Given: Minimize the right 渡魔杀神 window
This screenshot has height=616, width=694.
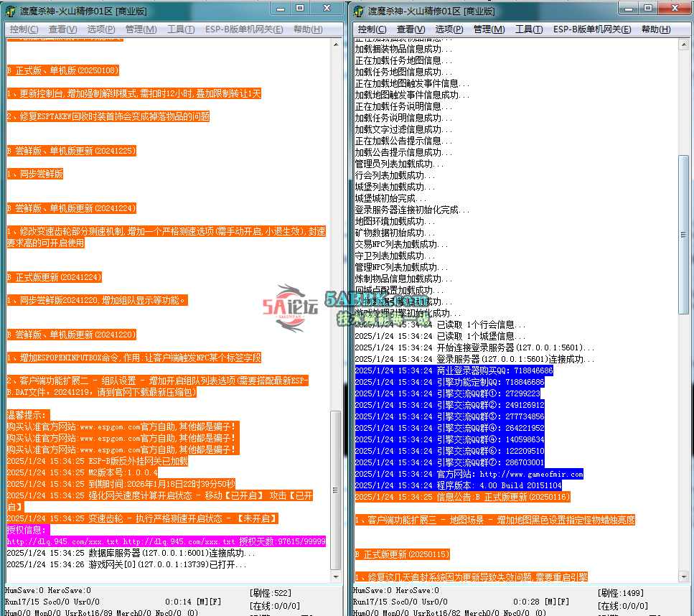Looking at the screenshot, I should (629, 9).
